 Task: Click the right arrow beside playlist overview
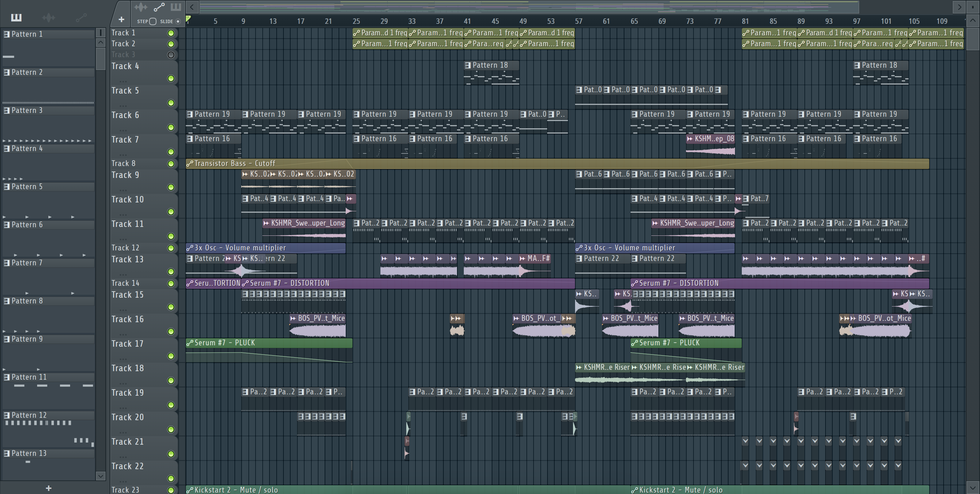(960, 7)
